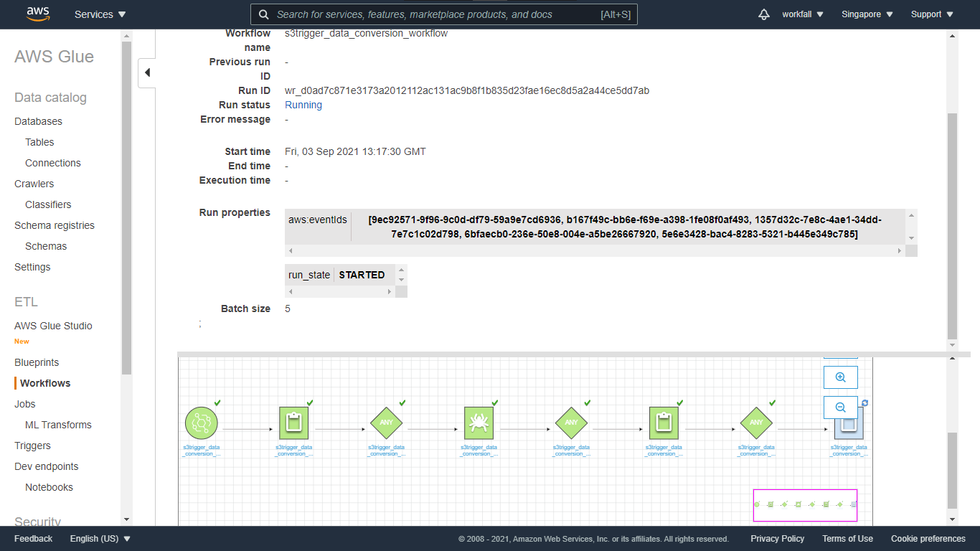Go to Databases in sidebar
The image size is (980, 551).
38,121
